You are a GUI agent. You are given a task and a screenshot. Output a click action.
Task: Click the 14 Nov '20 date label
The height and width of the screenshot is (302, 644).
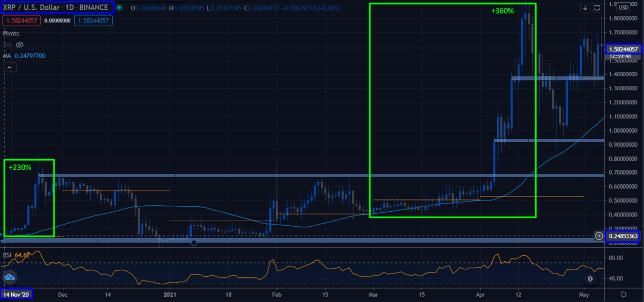17,294
